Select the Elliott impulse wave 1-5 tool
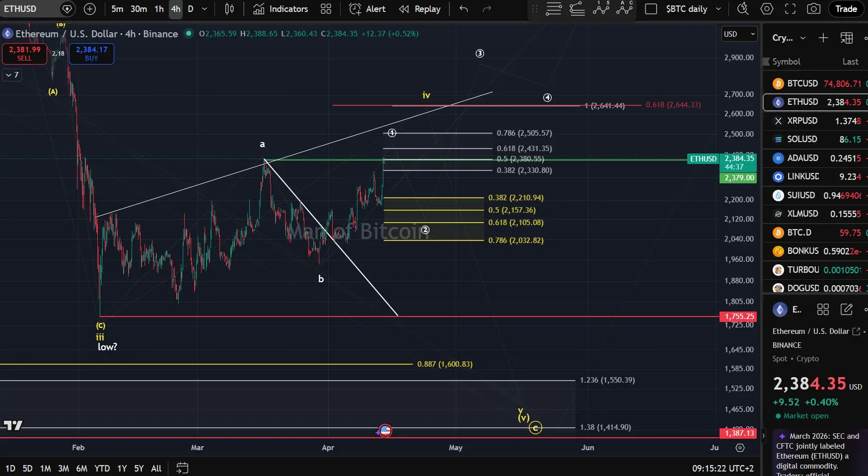The height and width of the screenshot is (476, 868). [601, 8]
